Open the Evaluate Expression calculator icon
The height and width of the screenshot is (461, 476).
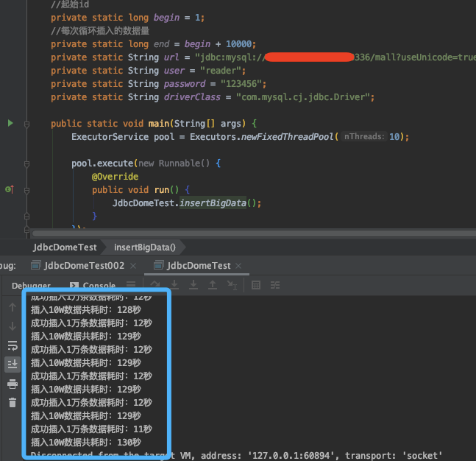click(x=256, y=285)
